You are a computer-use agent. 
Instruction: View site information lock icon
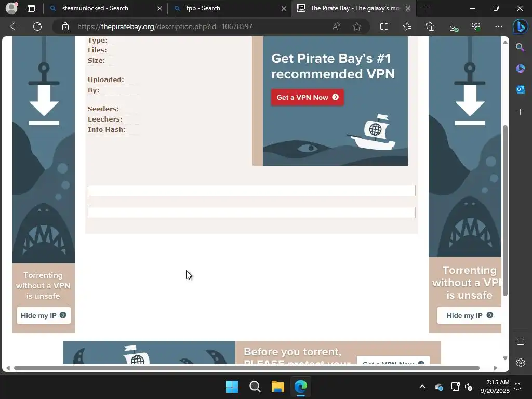(65, 26)
